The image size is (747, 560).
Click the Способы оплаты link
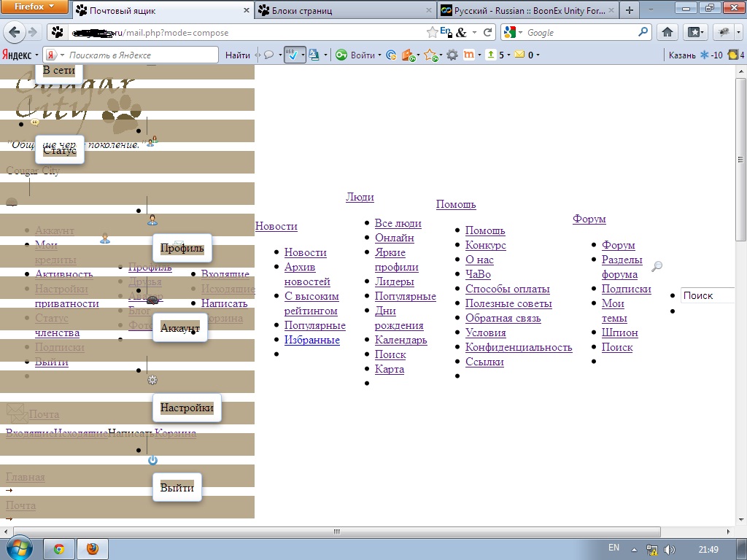[x=507, y=289]
